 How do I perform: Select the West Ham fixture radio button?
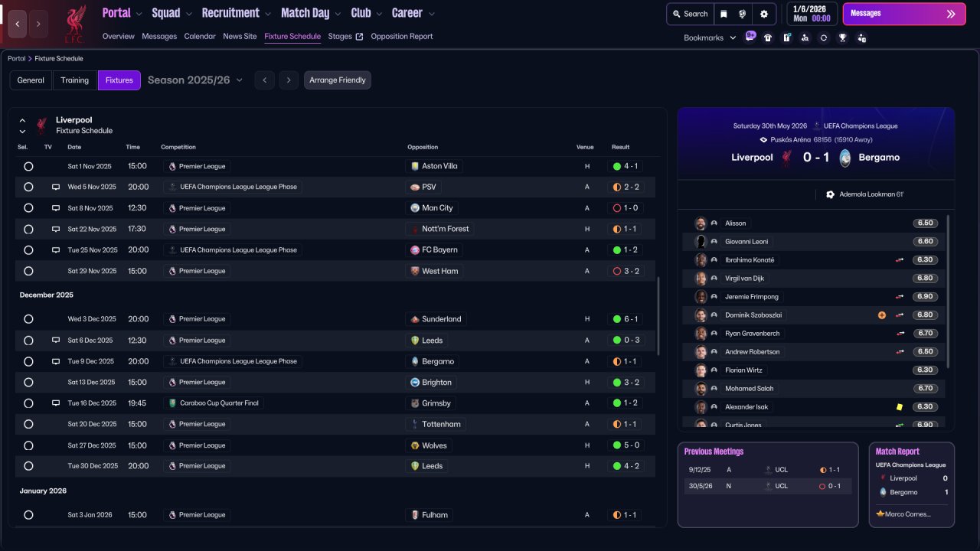click(x=28, y=271)
